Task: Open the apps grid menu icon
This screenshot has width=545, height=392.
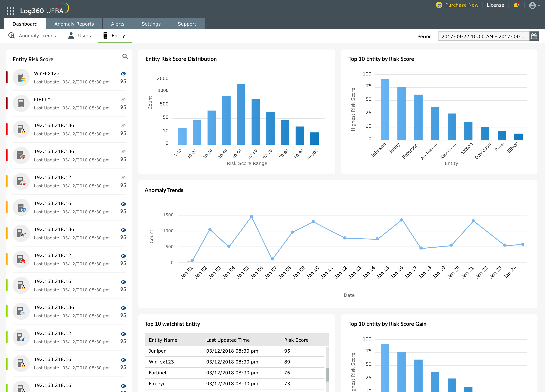Action: point(10,11)
